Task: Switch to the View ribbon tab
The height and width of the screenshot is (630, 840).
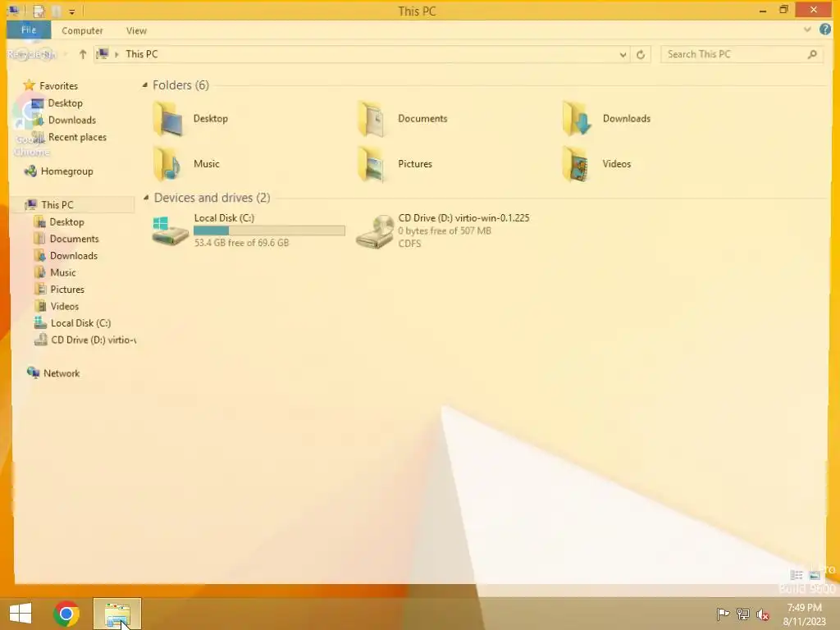Action: [136, 30]
